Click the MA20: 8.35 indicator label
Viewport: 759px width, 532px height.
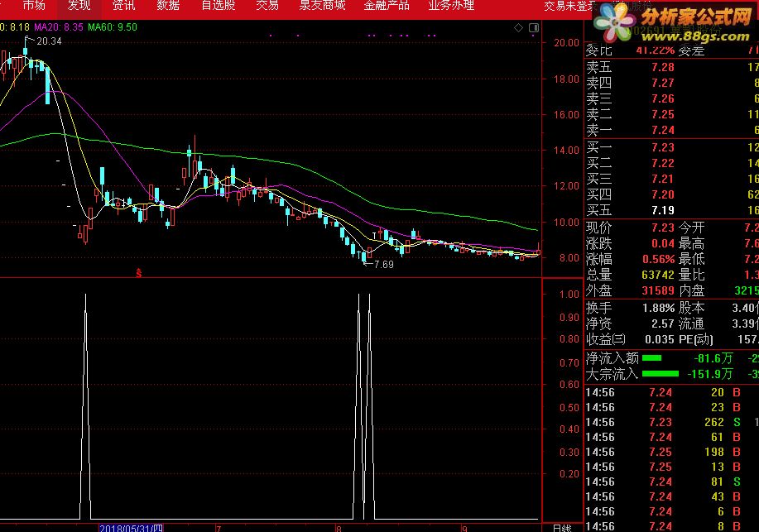tap(59, 27)
